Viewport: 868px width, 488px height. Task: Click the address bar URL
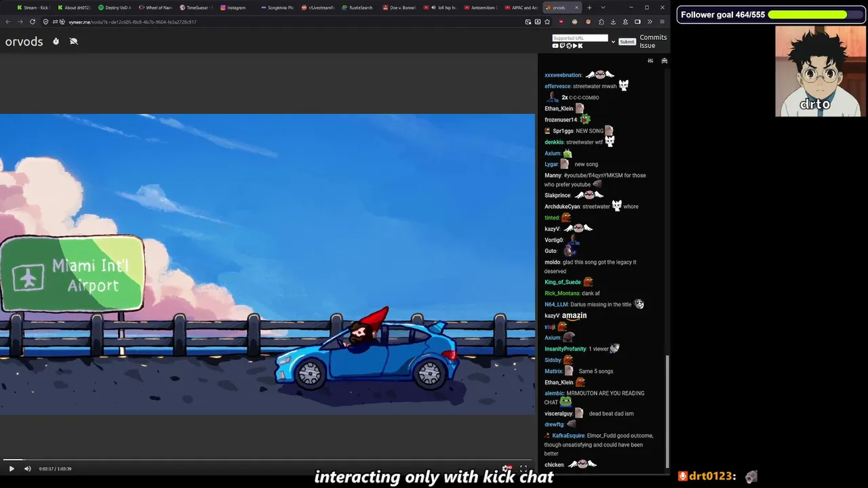pyautogui.click(x=132, y=22)
